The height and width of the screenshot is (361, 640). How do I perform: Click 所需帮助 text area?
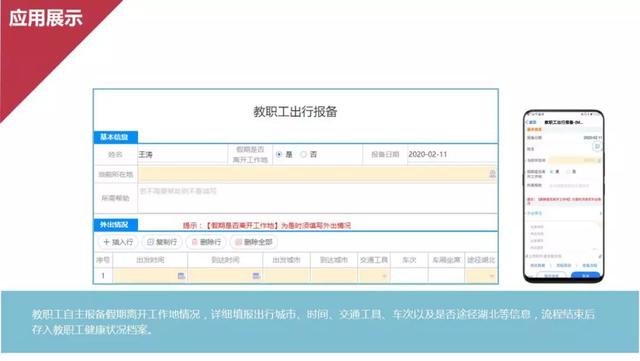point(318,198)
